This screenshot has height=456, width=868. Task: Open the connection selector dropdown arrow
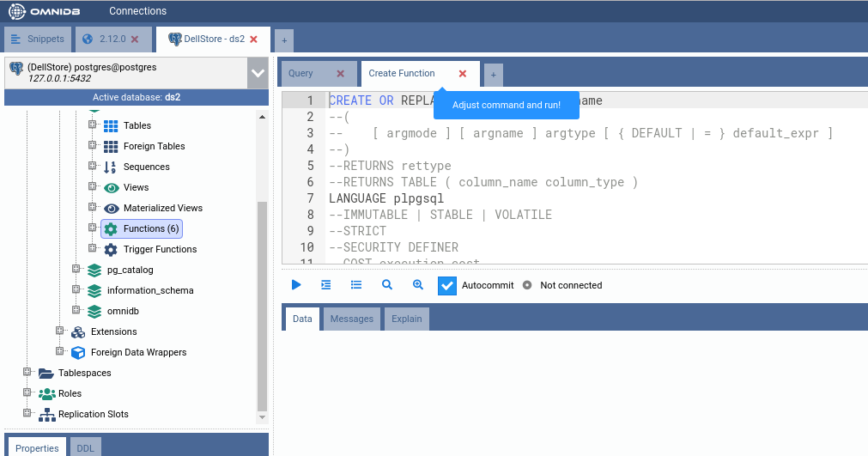[258, 73]
